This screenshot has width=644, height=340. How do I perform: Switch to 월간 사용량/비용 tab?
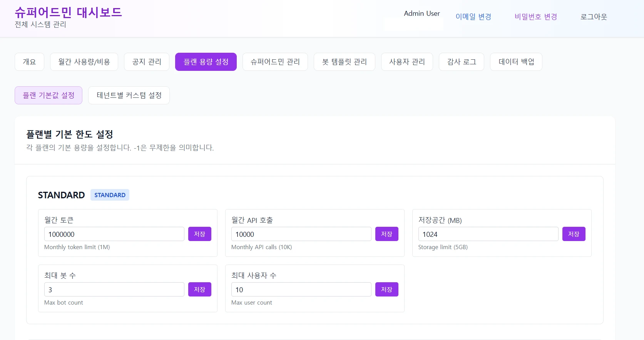tap(84, 62)
